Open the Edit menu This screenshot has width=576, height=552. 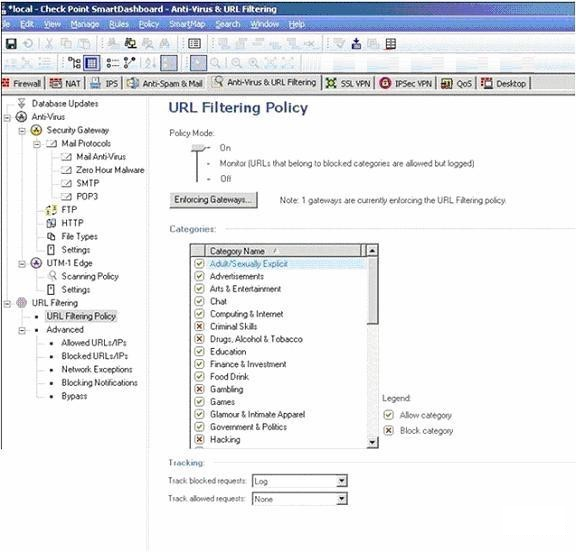click(x=27, y=24)
